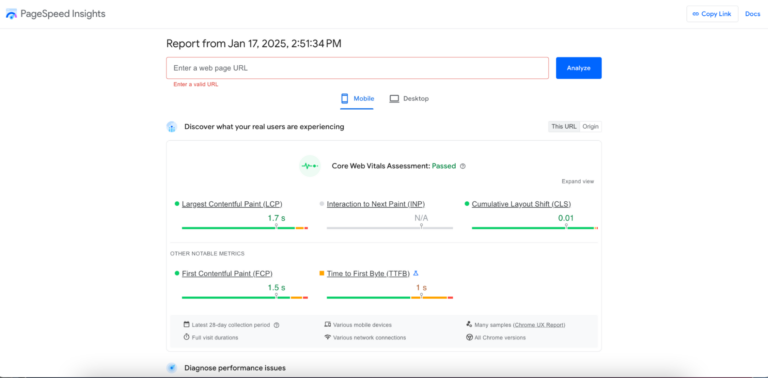The height and width of the screenshot is (378, 768).
Task: Click the Core Web Vitals pulse icon
Action: 310,166
